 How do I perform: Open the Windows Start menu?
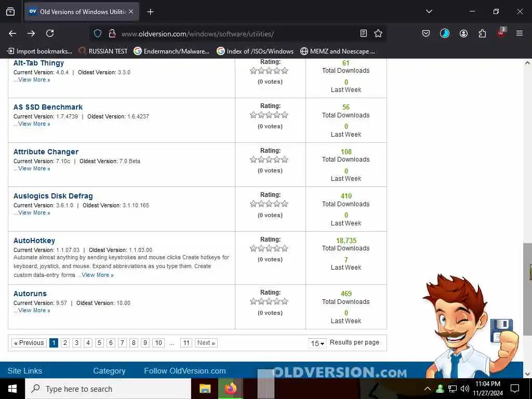point(12,389)
